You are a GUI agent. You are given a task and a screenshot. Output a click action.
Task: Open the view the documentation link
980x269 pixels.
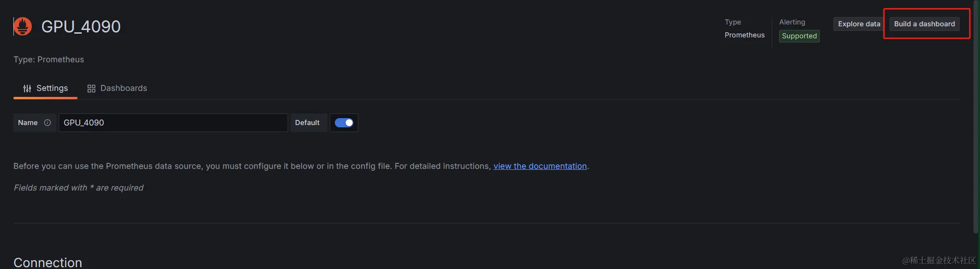click(x=540, y=166)
